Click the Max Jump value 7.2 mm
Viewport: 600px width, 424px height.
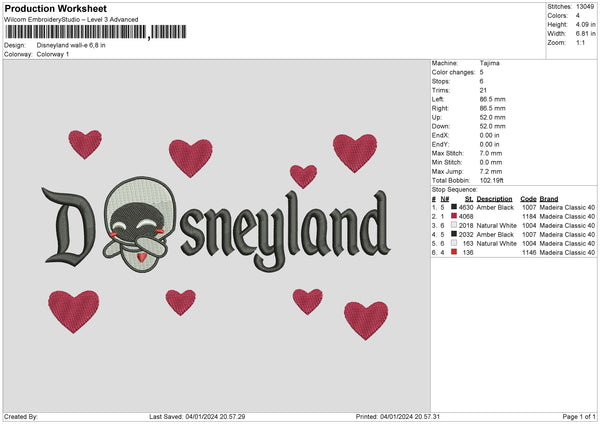(491, 171)
